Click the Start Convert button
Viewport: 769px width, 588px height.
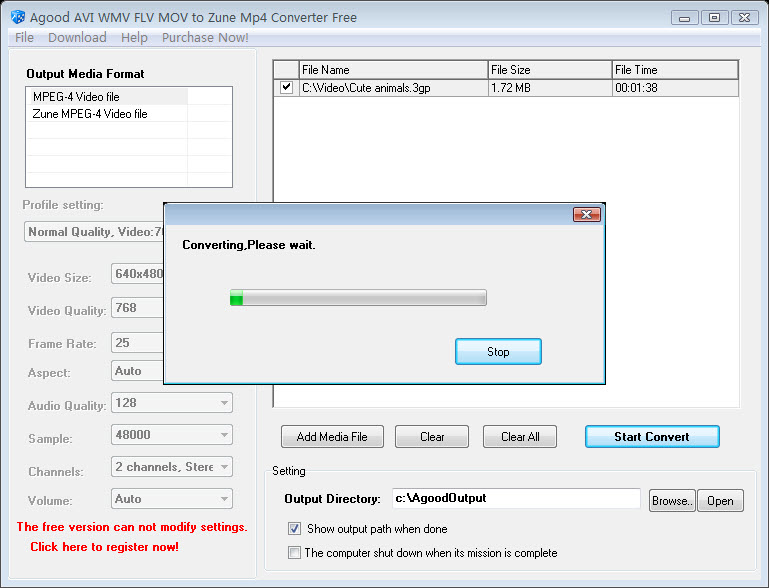[x=652, y=436]
